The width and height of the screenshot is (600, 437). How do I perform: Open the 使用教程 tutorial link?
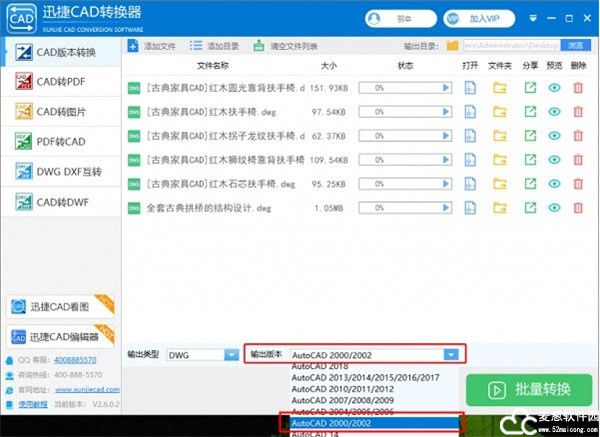33,404
